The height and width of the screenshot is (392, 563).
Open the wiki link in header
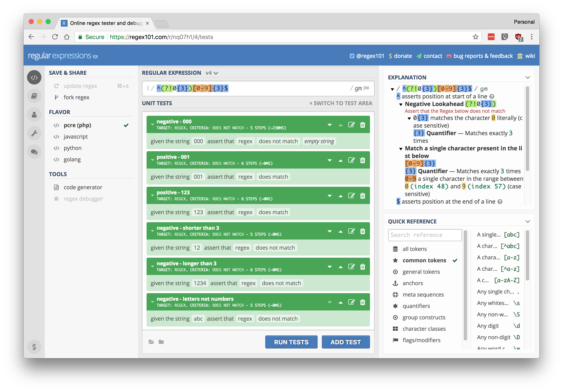tap(526, 56)
